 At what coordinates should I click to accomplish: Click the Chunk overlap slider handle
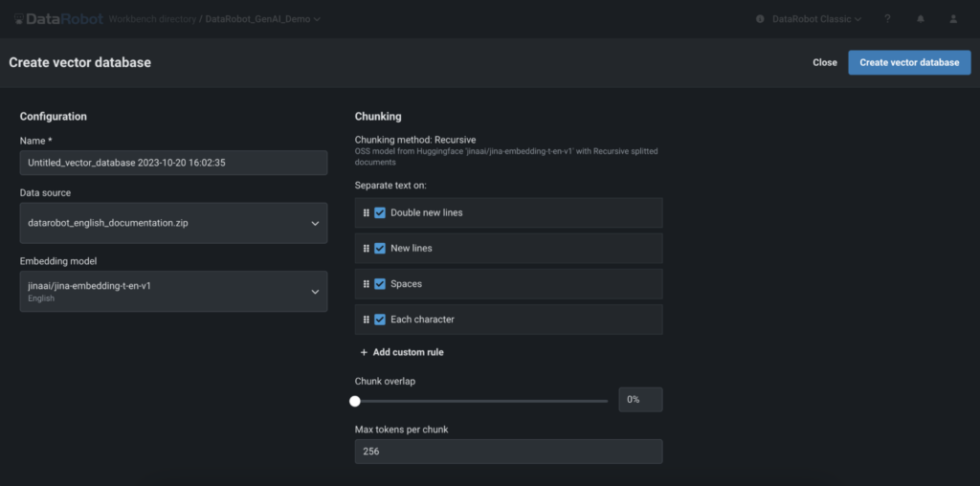355,401
